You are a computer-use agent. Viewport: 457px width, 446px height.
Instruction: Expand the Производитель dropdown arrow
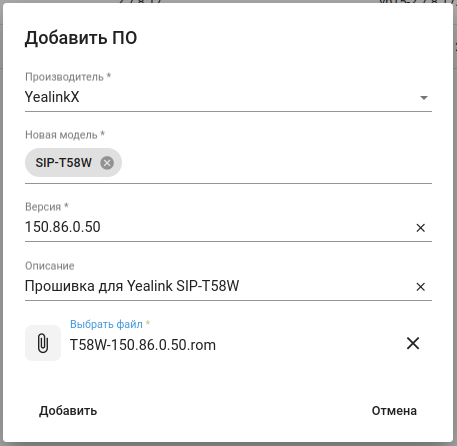coord(424,98)
